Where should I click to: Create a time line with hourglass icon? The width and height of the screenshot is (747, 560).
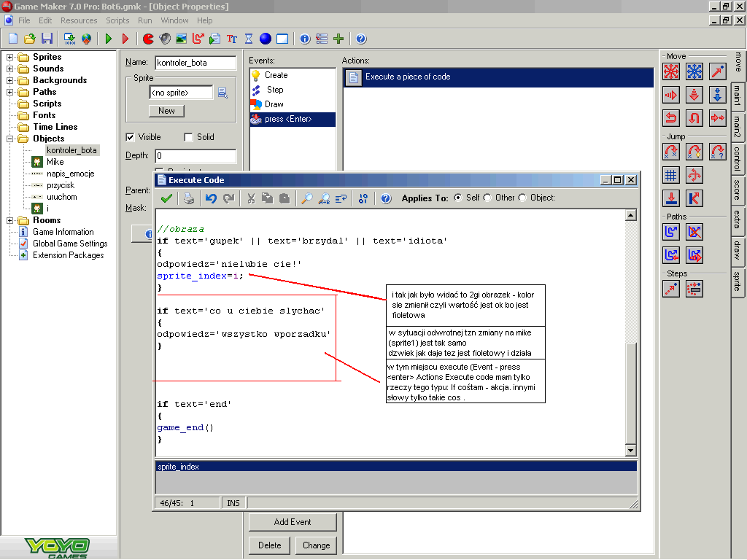(x=249, y=39)
